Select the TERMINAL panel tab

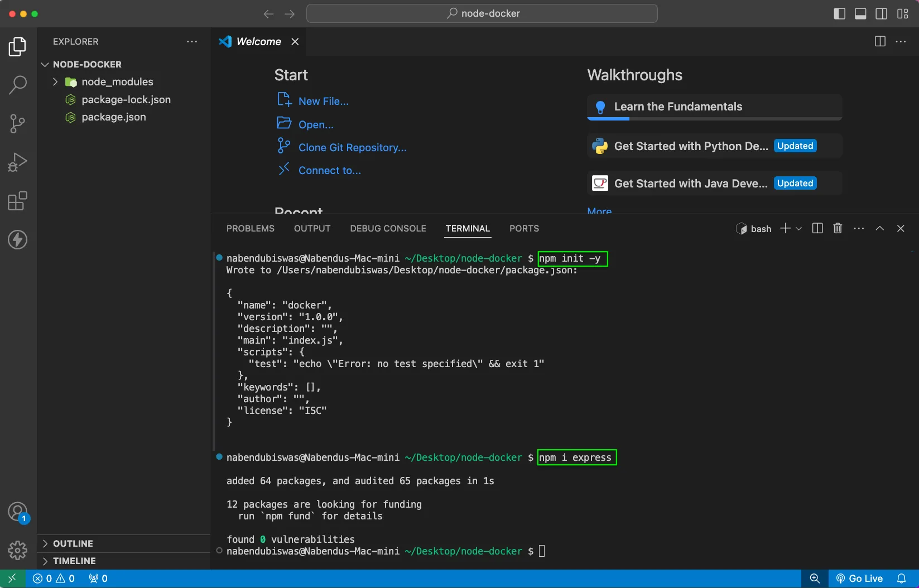[468, 228]
